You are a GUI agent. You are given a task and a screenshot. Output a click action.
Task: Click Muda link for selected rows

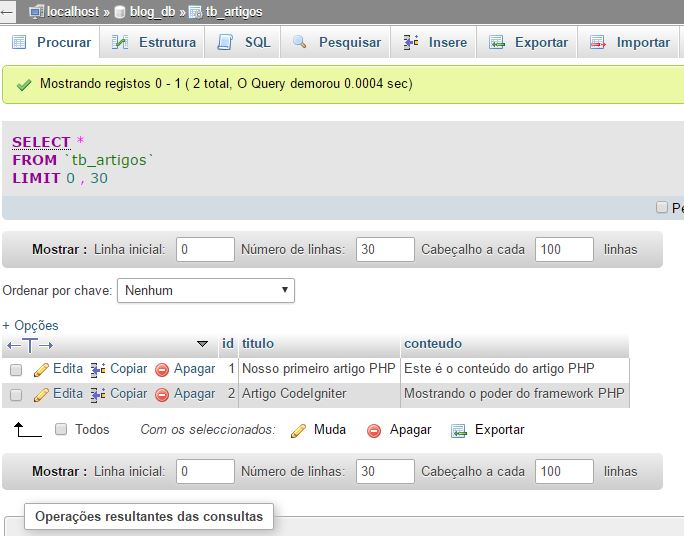[x=330, y=429]
